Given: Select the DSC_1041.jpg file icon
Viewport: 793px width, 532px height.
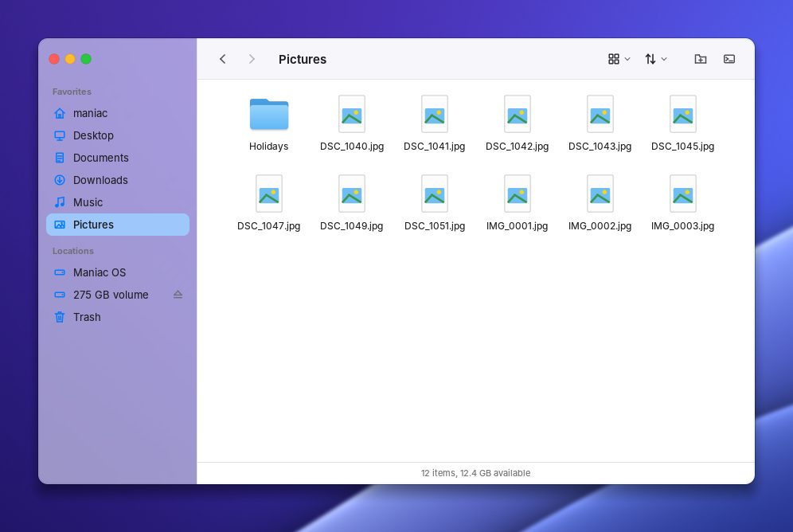Looking at the screenshot, I should click(435, 114).
